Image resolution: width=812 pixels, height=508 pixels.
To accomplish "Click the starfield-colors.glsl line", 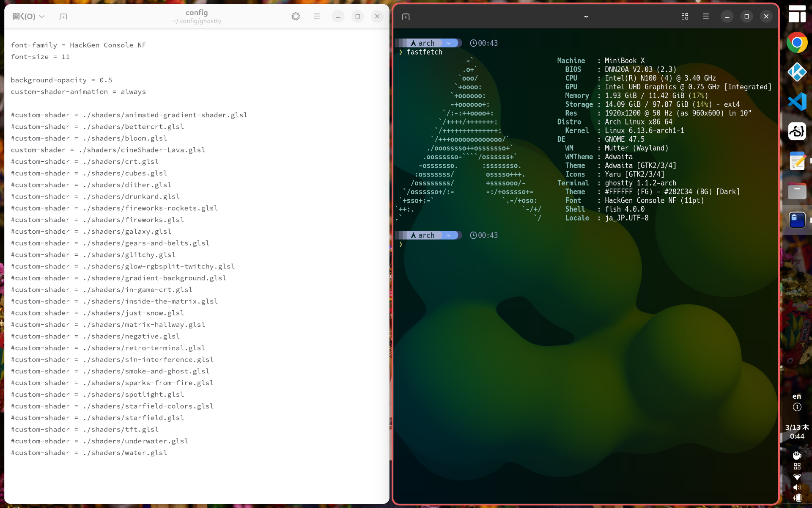I will (x=112, y=406).
